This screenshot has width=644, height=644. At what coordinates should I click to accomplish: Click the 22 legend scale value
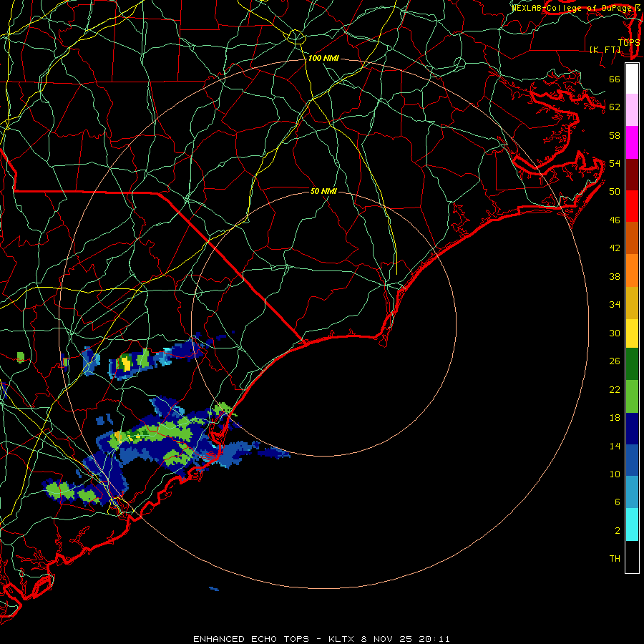click(x=615, y=389)
